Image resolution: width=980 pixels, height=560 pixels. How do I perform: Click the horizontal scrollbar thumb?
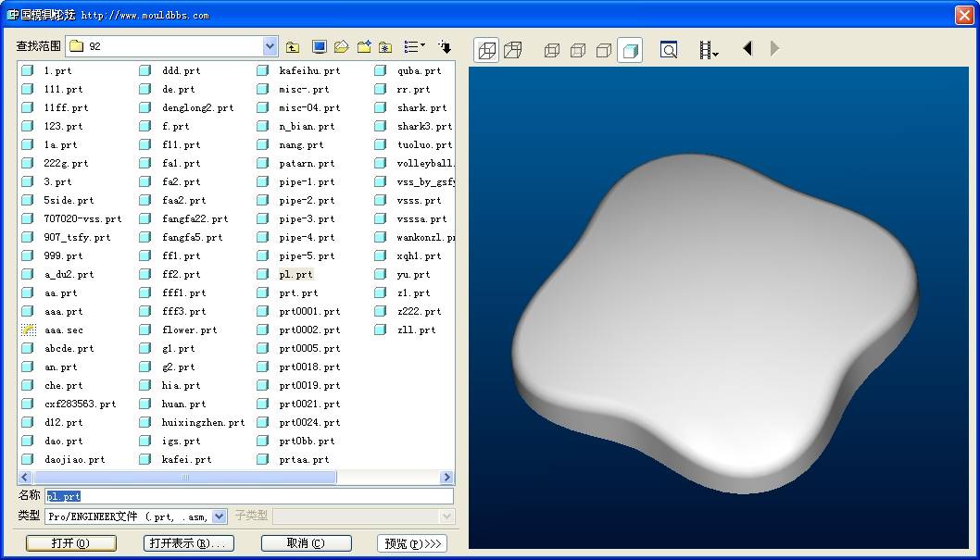(183, 478)
